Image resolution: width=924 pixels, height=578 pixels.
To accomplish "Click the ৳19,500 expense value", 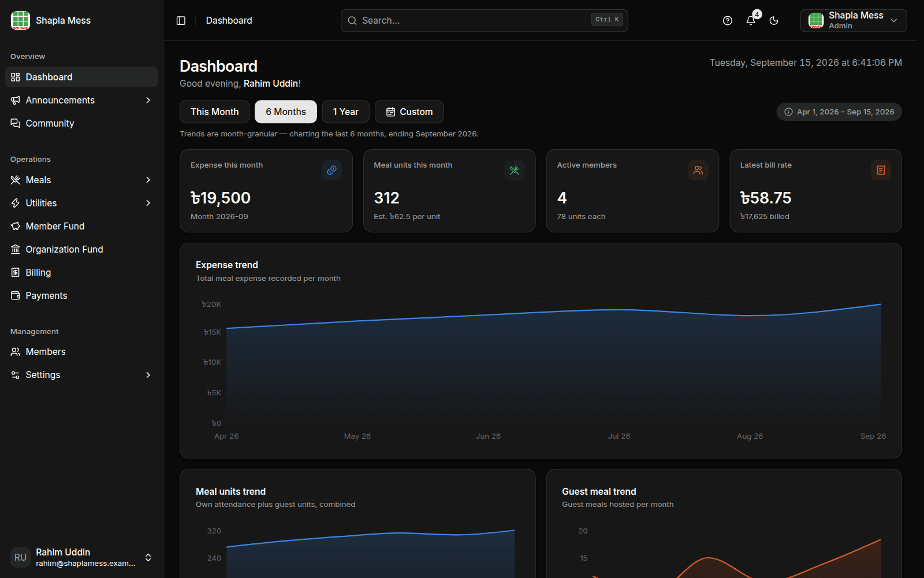I will click(221, 198).
